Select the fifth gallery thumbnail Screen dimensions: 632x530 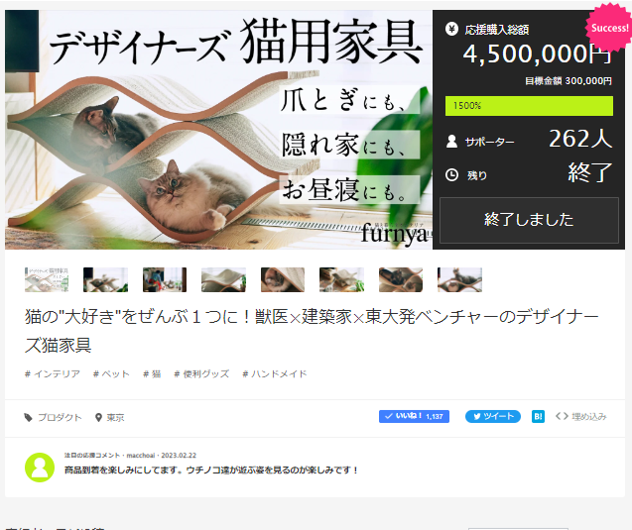[283, 279]
